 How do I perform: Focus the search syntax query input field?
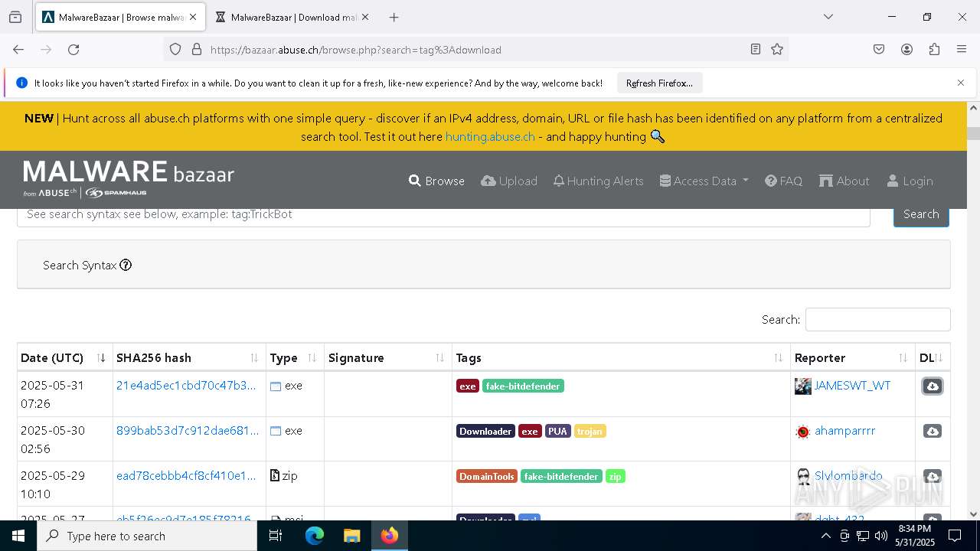443,215
